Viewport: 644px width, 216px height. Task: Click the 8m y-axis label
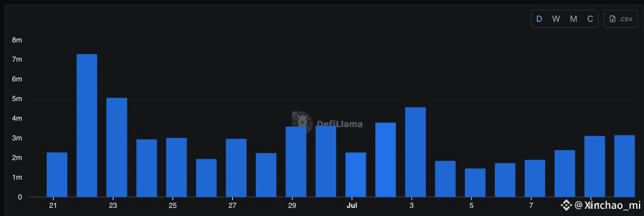click(17, 40)
